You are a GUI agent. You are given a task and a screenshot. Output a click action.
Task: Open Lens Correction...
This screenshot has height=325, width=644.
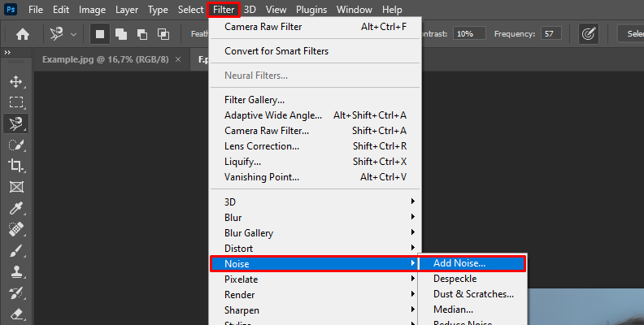315,146
